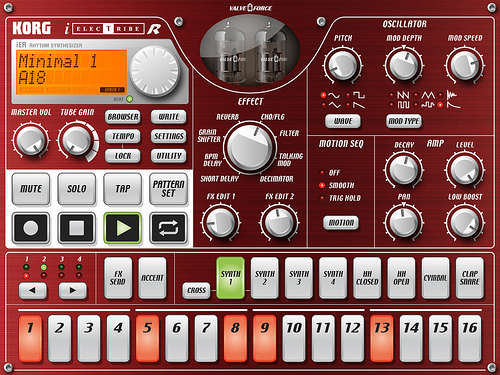Open the Settings menu

(168, 136)
